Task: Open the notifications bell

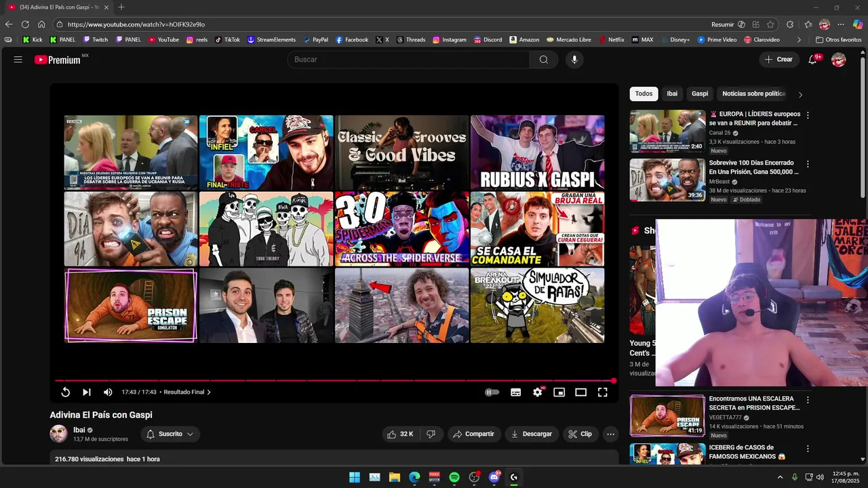Action: pos(812,60)
